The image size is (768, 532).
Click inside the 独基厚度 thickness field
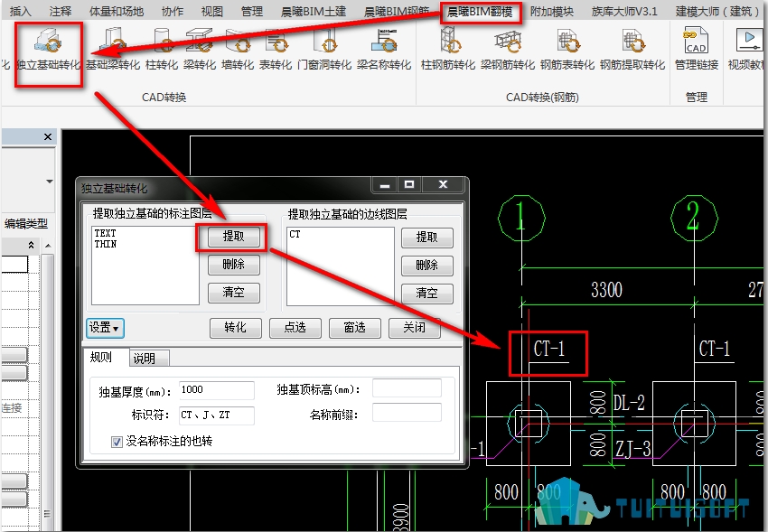point(217,390)
